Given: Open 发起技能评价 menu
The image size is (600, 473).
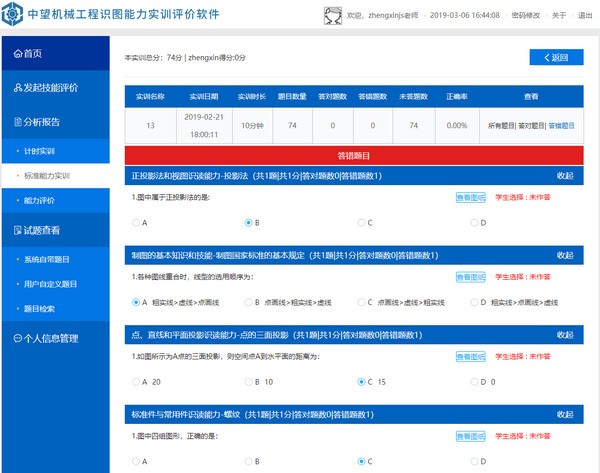Looking at the screenshot, I should tap(55, 88).
